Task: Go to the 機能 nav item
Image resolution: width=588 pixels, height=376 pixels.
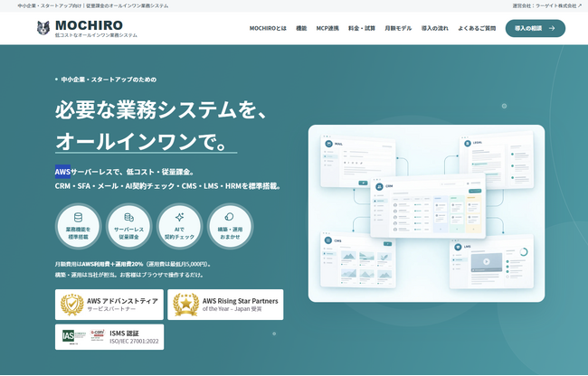Action: (301, 28)
